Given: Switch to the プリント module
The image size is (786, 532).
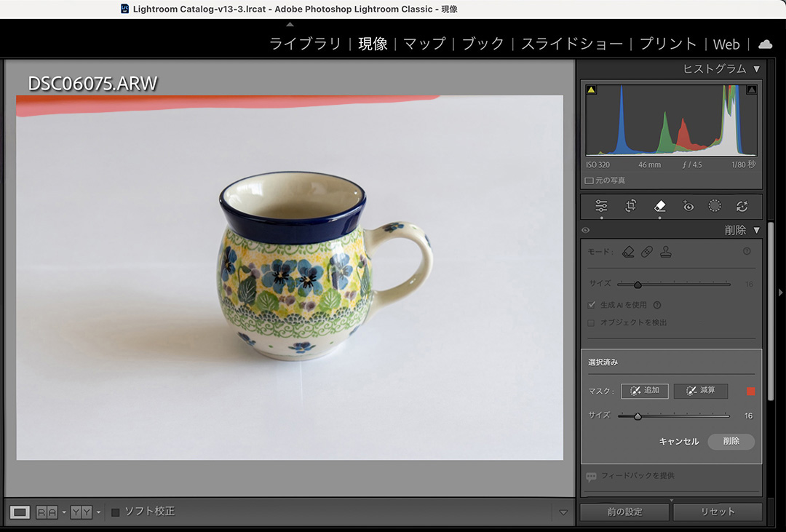Looking at the screenshot, I should tap(668, 44).
